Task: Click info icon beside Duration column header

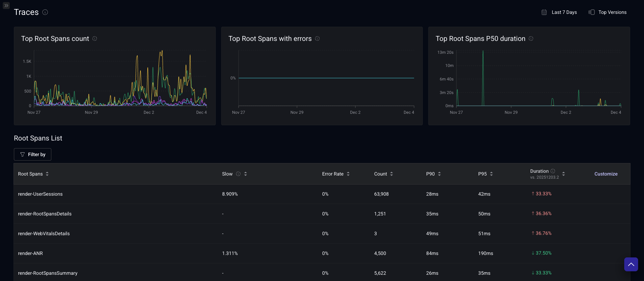Action: coord(553,171)
